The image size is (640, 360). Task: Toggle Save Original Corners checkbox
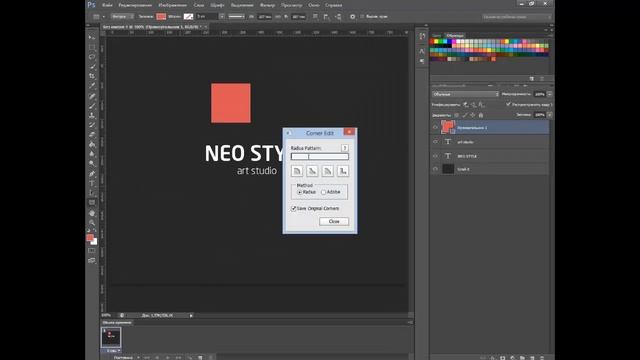pyautogui.click(x=293, y=209)
